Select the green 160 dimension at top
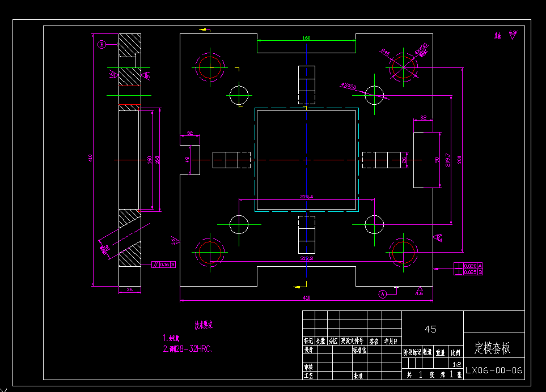Screen dimensions: 546x392 click(306, 38)
